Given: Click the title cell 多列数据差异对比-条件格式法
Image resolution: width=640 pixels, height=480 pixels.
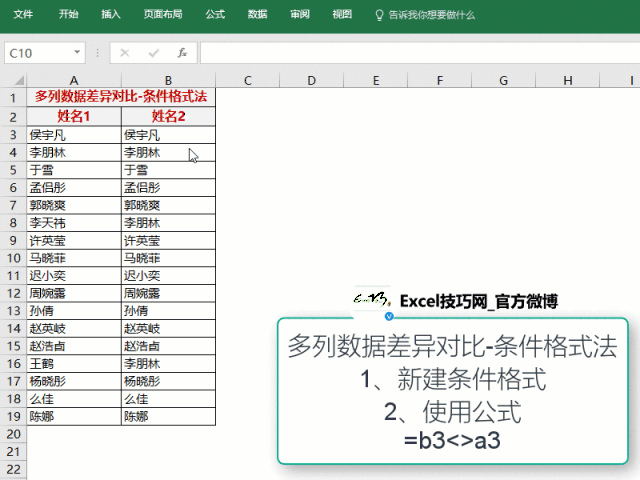Looking at the screenshot, I should click(x=121, y=97).
